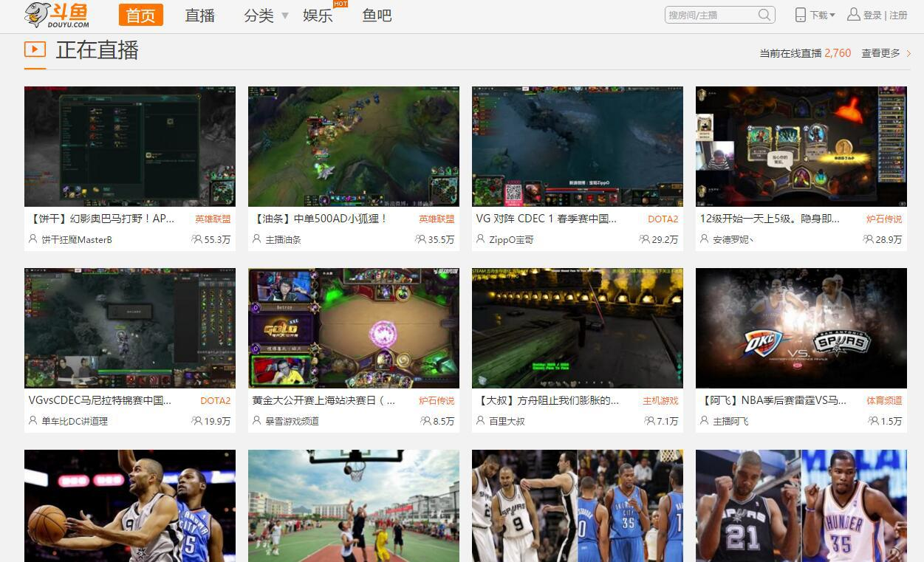Open stream title 黄金大公开赛上海站决赛日
924x562 pixels.
(x=324, y=400)
